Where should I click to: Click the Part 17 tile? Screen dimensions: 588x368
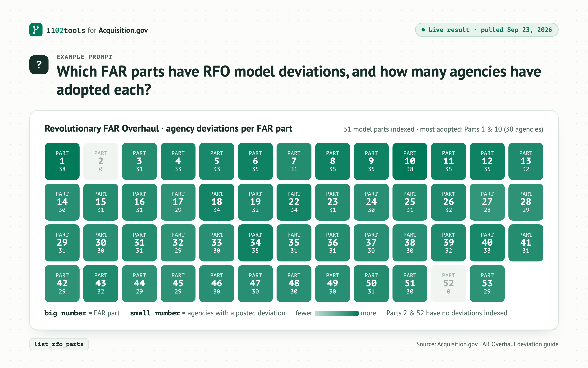(x=178, y=202)
